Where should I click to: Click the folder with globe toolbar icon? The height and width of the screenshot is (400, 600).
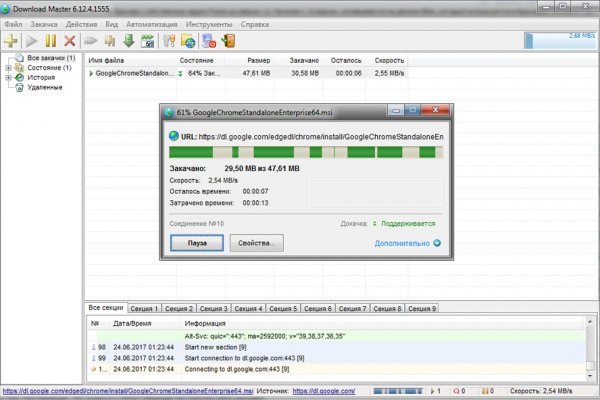(x=188, y=41)
